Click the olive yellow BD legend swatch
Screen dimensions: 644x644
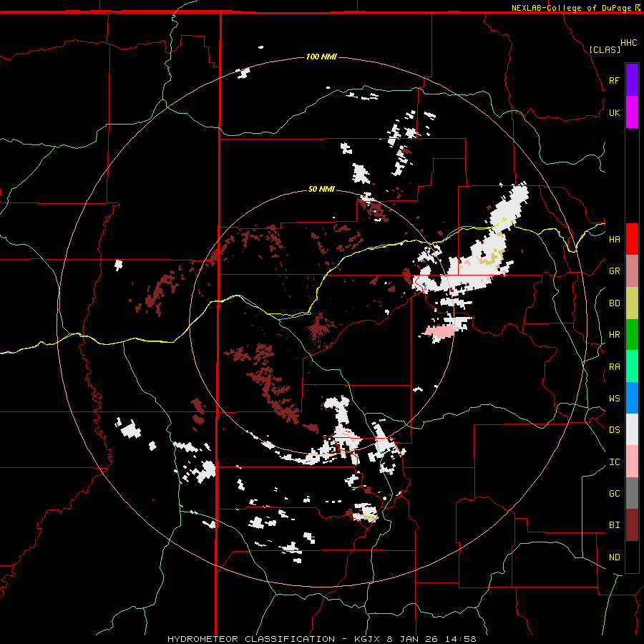[632, 303]
